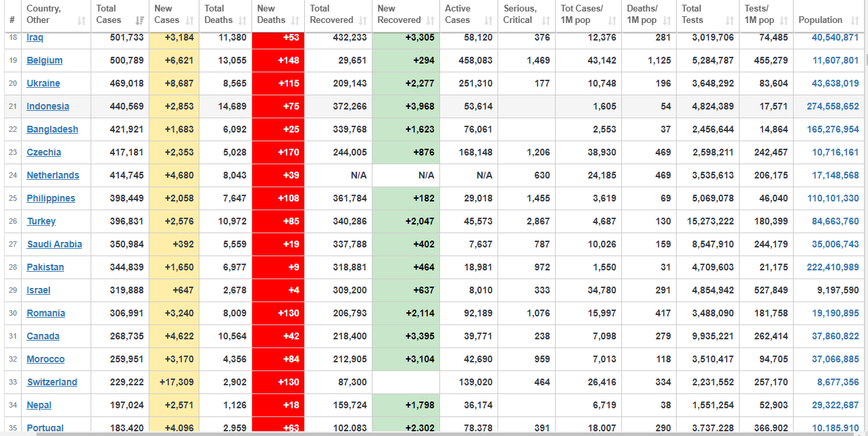
Task: Select Indonesia new recovered cell +3,968
Action: (406, 106)
